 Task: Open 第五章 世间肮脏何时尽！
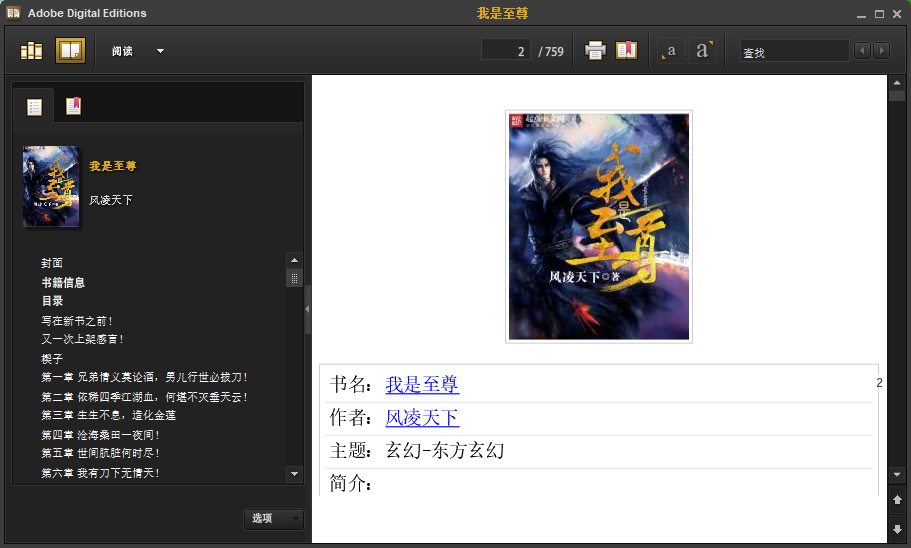100,453
